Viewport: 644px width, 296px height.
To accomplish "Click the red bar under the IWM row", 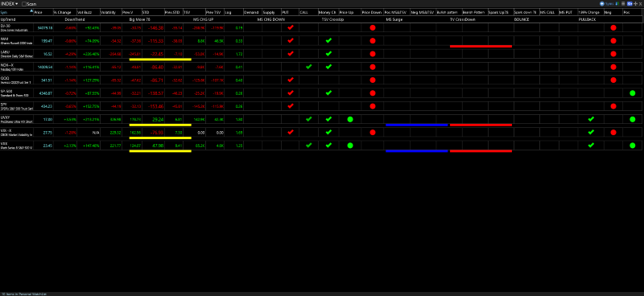I will (481, 47).
